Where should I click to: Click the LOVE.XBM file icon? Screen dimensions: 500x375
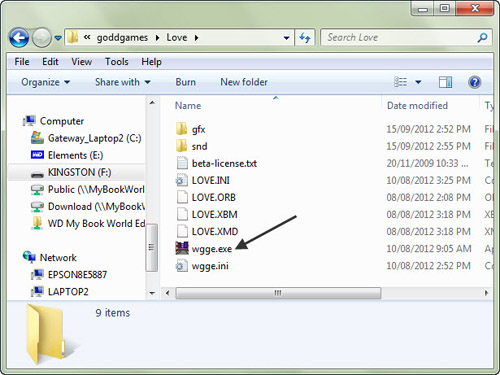pyautogui.click(x=182, y=214)
